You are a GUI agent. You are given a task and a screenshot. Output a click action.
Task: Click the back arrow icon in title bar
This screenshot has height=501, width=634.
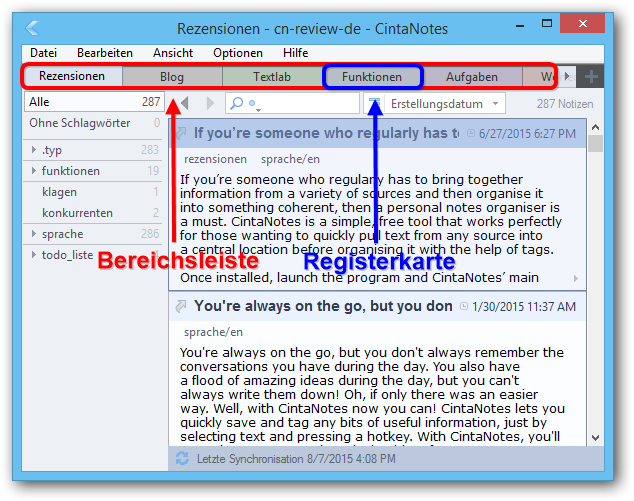click(x=32, y=29)
